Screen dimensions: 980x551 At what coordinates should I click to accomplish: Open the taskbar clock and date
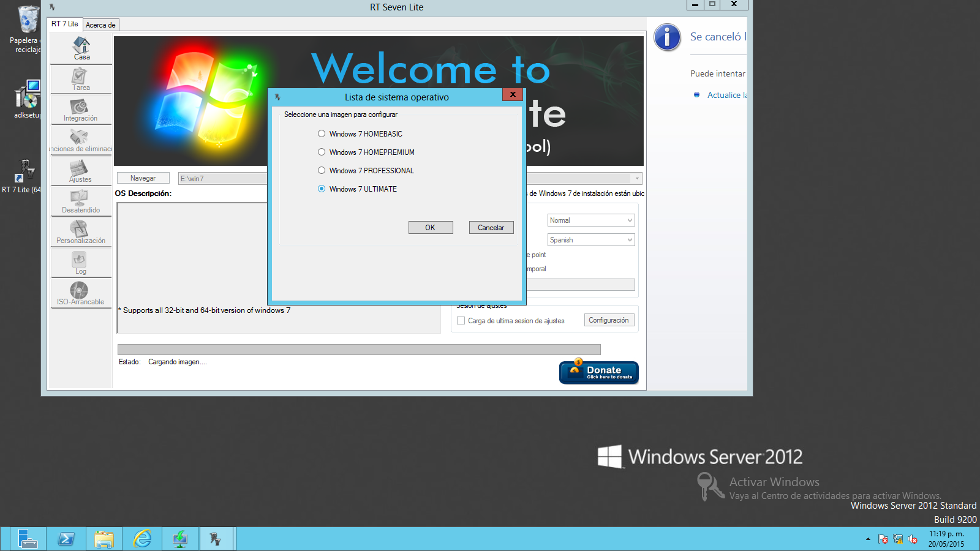click(x=946, y=539)
